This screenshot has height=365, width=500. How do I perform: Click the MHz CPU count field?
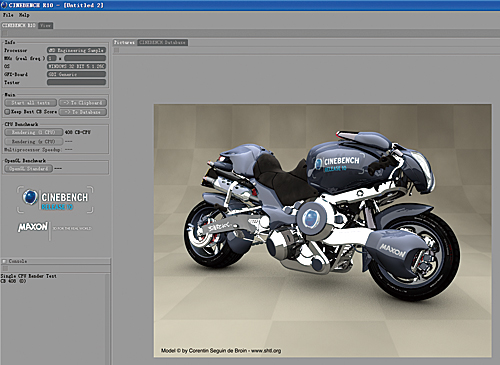point(51,58)
